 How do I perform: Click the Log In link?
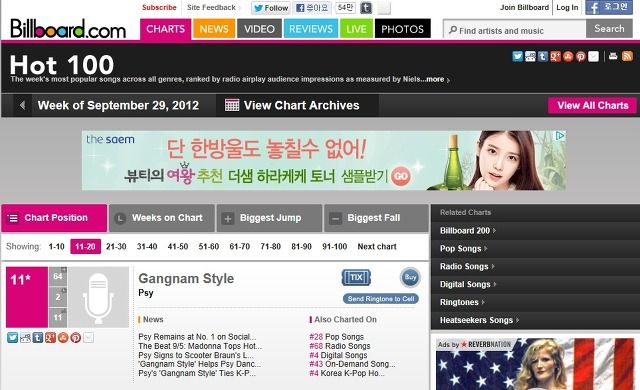(567, 7)
